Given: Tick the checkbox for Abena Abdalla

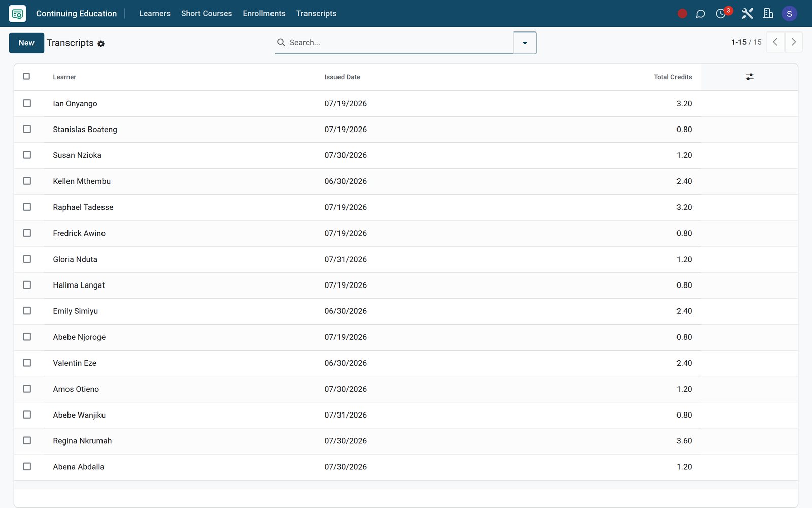Looking at the screenshot, I should click(27, 466).
